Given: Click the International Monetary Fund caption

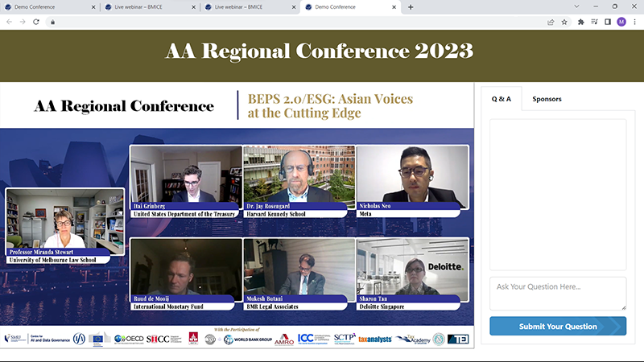Looking at the screenshot, I should 168,306.
